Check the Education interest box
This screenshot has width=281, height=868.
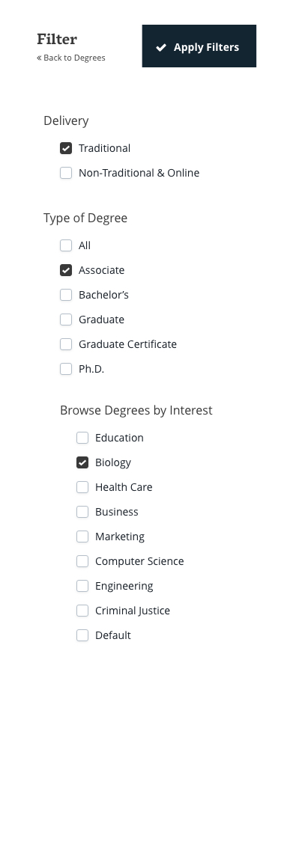pos(82,438)
